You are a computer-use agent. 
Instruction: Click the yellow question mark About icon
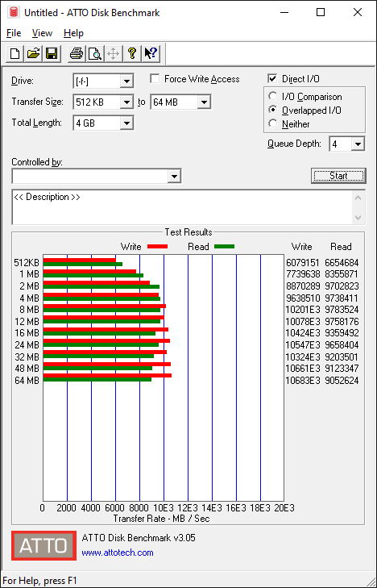tap(132, 53)
